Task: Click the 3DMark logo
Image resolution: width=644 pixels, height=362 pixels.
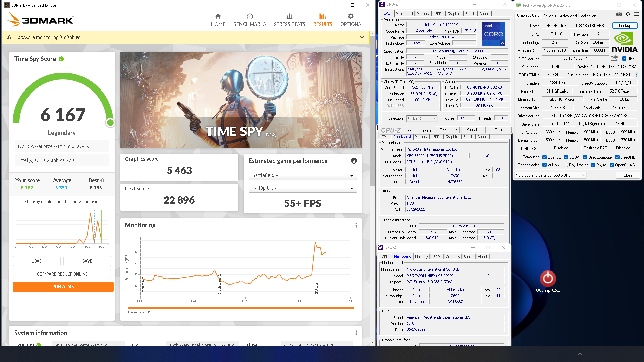Action: (40, 20)
